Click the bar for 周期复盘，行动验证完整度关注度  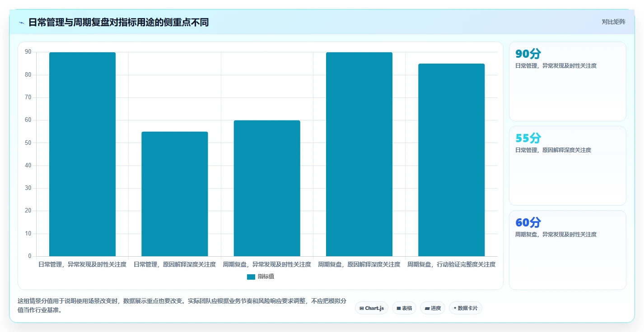tap(452, 160)
